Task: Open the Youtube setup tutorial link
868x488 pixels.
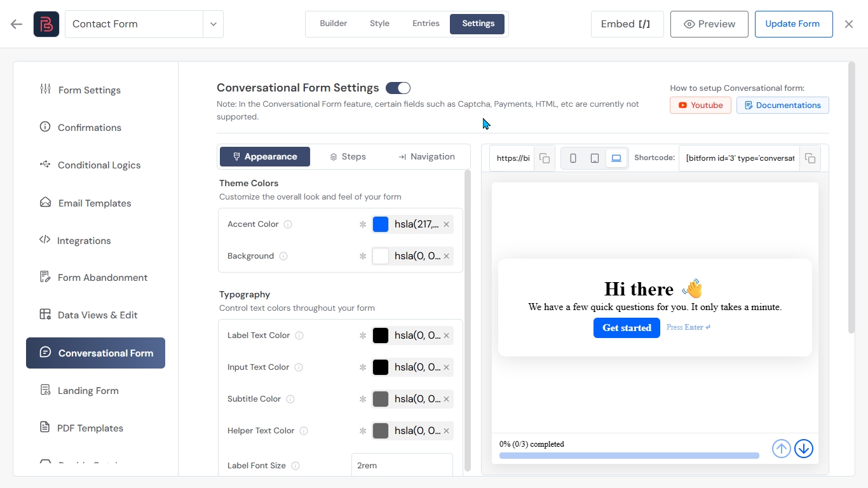Action: click(700, 105)
